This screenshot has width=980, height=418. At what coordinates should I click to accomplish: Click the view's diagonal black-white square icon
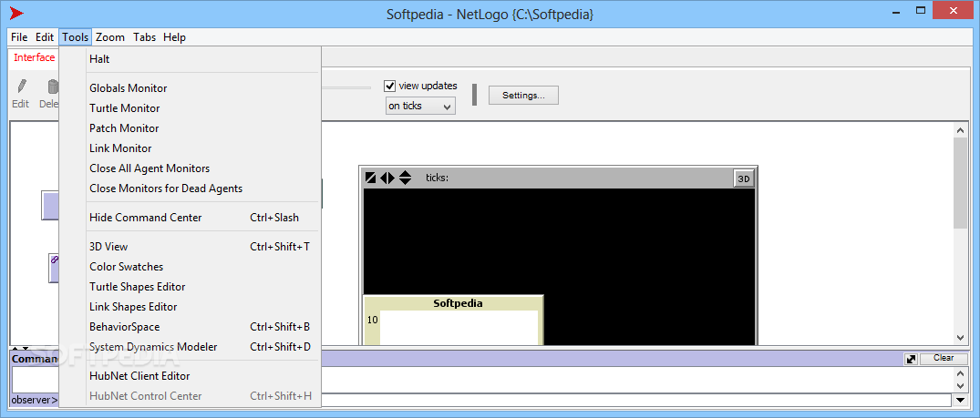[371, 178]
